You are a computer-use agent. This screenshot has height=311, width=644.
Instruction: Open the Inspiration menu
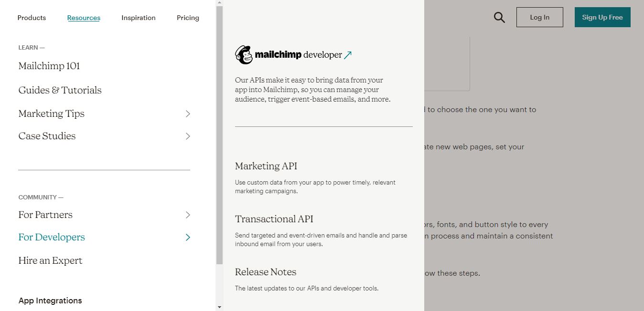pos(139,18)
